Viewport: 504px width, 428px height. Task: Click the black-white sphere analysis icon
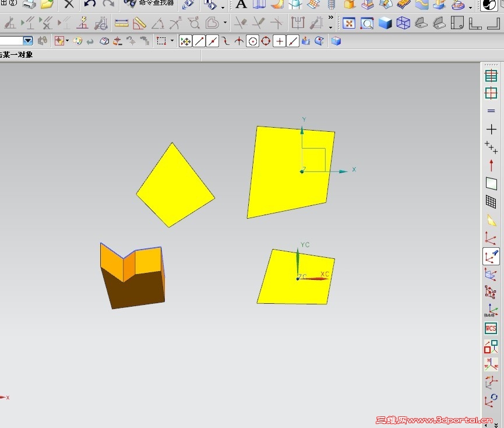489,5
